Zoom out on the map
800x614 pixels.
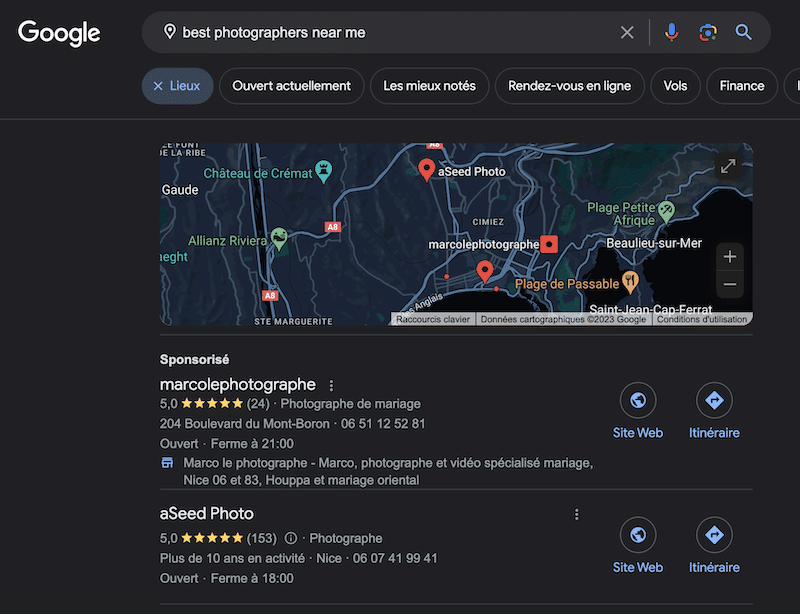coord(730,284)
